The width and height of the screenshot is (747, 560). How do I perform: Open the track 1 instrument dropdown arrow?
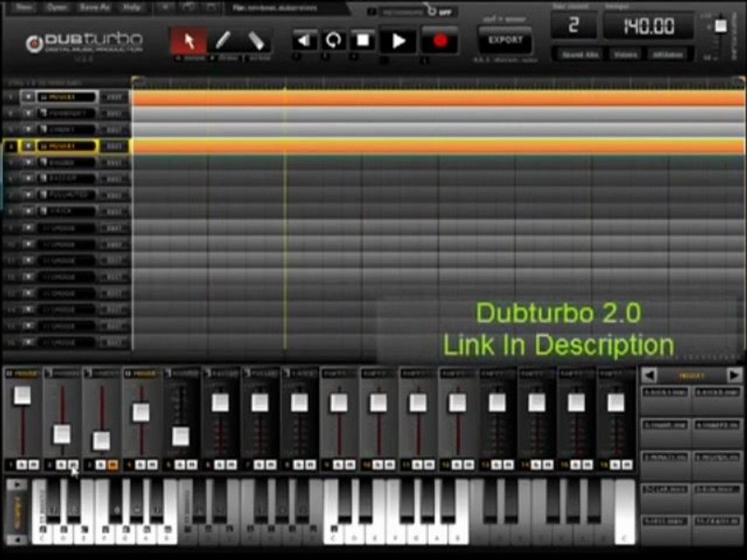(29, 97)
